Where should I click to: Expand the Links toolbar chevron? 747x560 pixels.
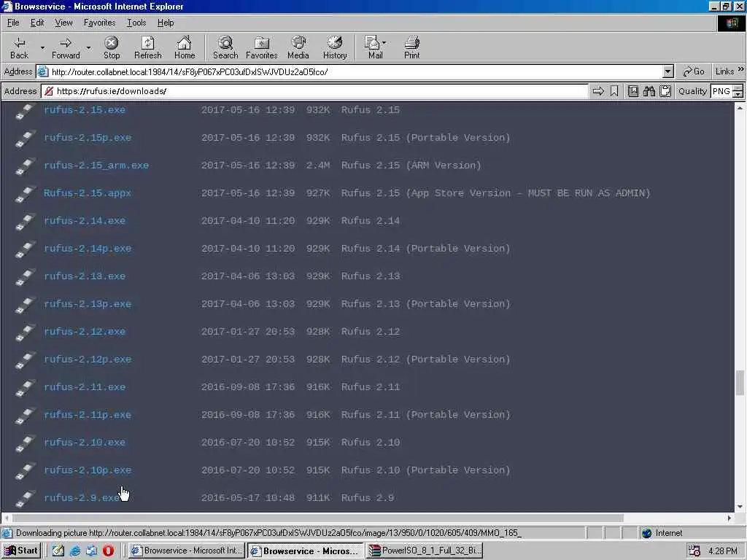[741, 69]
